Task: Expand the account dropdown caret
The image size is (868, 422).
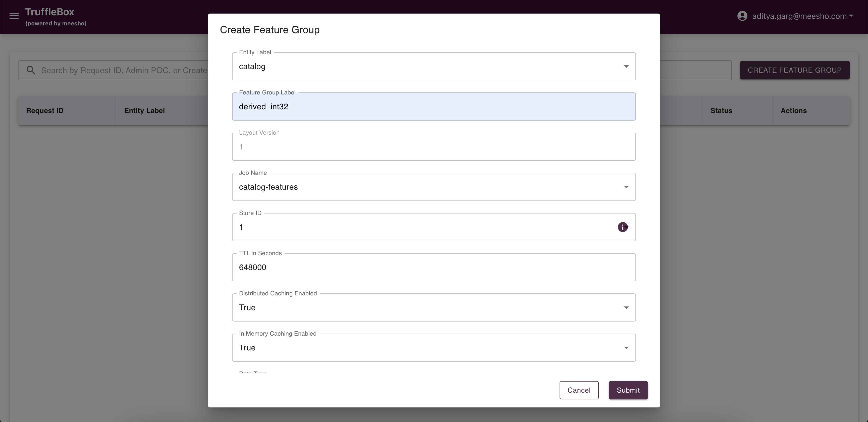Action: [x=851, y=16]
